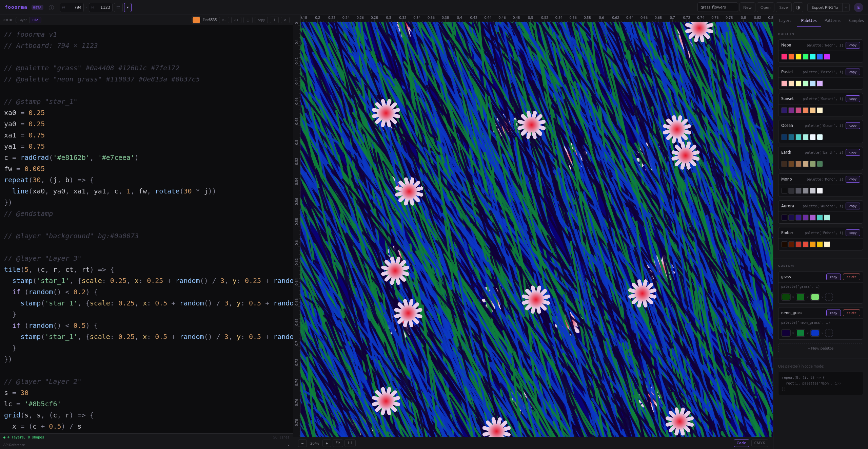Copy the Earth palette snippet
The height and width of the screenshot is (449, 868).
tap(853, 152)
